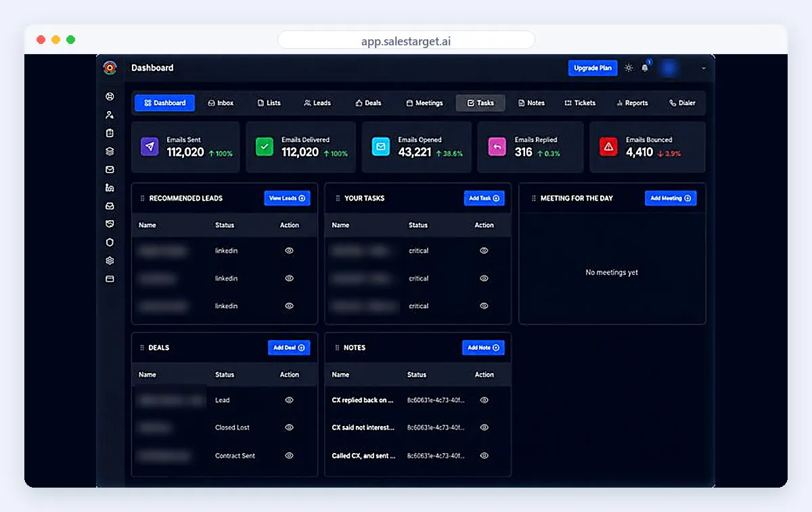Click the "Called CX, and sent" note name
This screenshot has width=812, height=512.
(363, 456)
